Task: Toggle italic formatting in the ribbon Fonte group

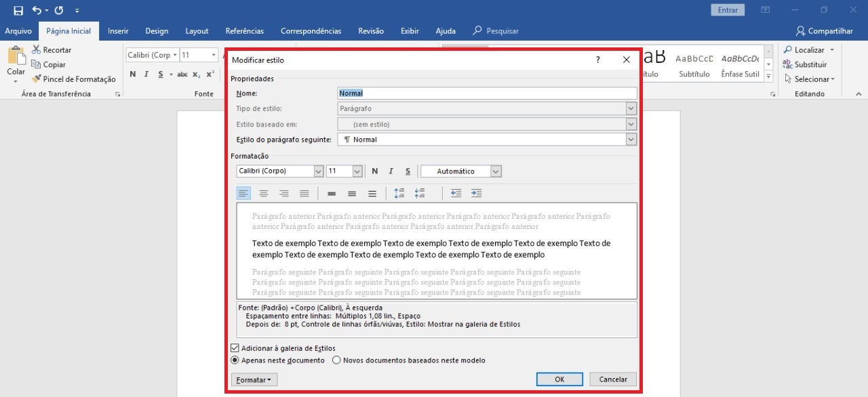Action: tap(145, 74)
